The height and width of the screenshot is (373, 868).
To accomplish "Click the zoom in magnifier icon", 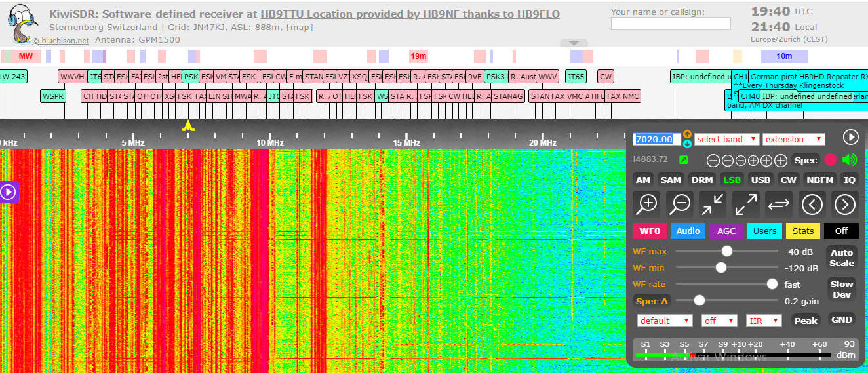I will tap(647, 205).
